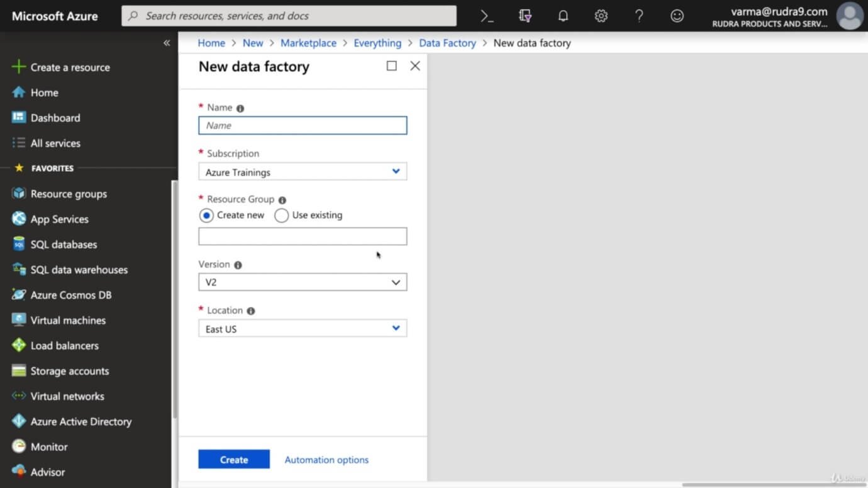Open the Version dropdown showing V2
Screen dimensions: 868x488
[x=303, y=282]
